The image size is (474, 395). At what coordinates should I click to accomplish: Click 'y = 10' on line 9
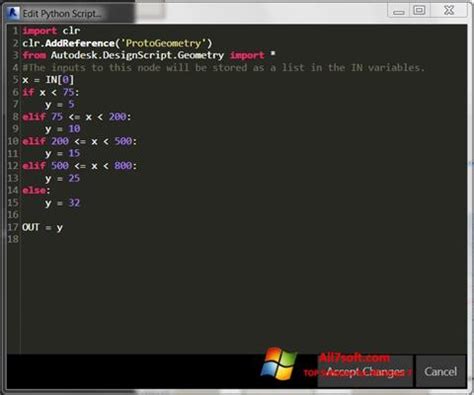click(63, 129)
